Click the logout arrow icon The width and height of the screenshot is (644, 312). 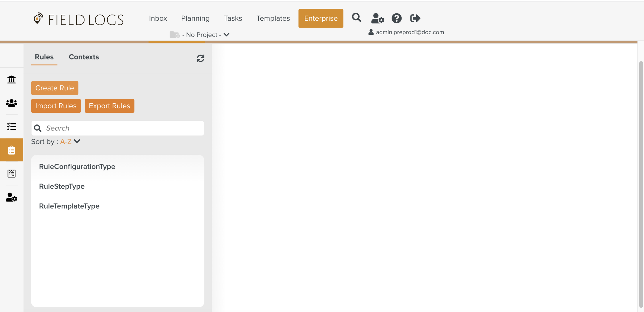point(415,18)
